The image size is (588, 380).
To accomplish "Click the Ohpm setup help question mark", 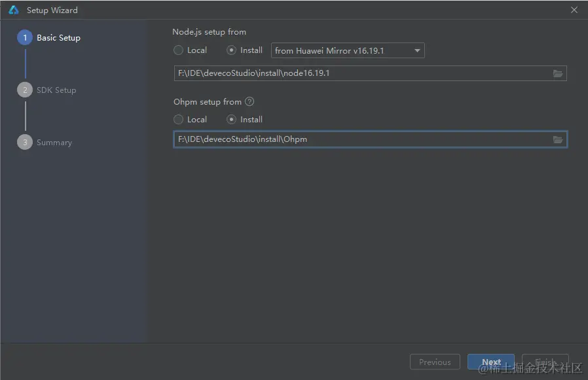I will 249,101.
